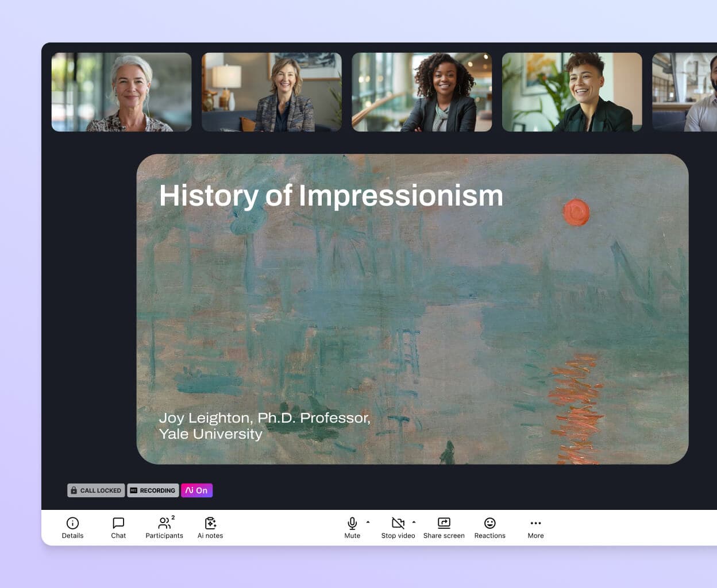Select the woman in plaid blazer thumbnail

click(x=272, y=92)
